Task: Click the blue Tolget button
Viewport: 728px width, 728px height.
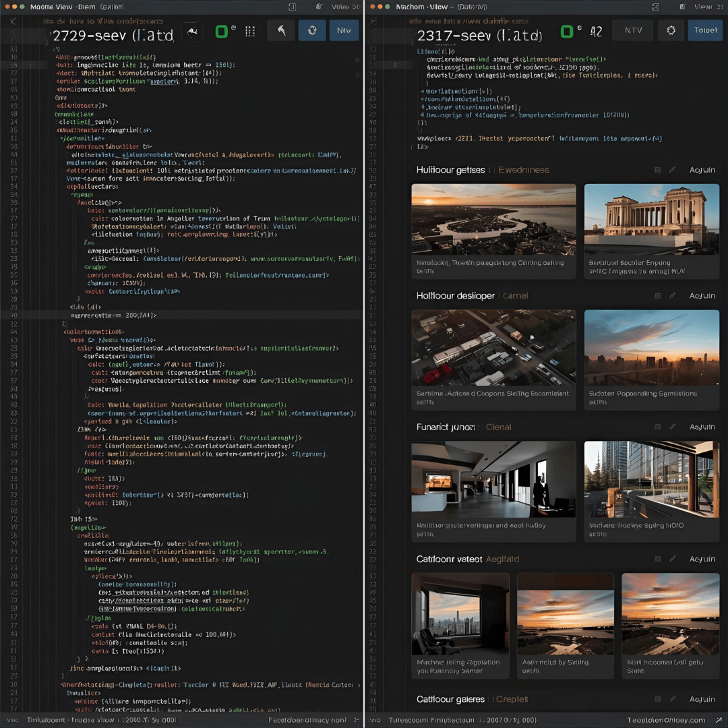Action: (705, 31)
